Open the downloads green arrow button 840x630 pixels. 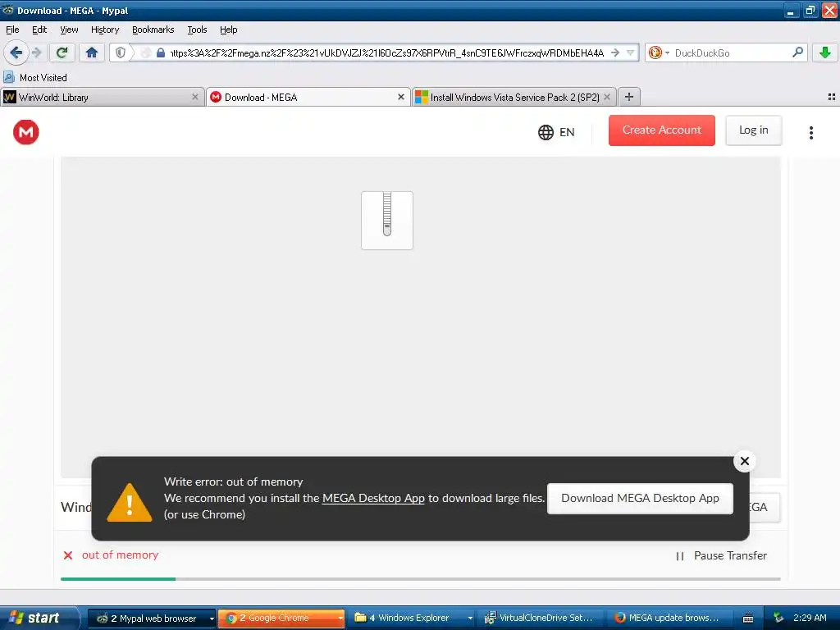coord(825,52)
